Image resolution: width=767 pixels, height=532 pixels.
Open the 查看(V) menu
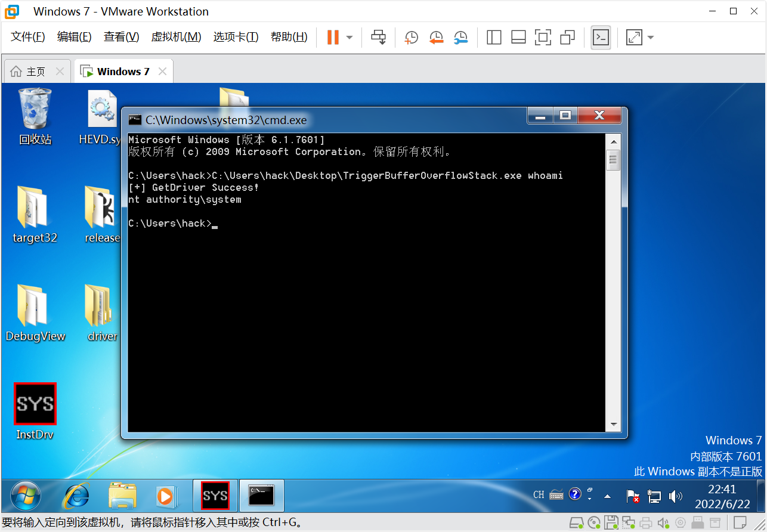[x=121, y=37]
